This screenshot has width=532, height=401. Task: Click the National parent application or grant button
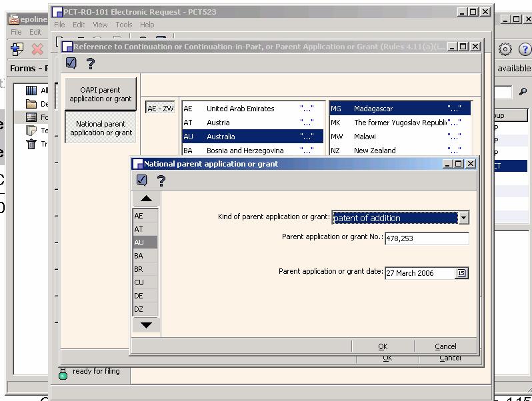click(x=101, y=128)
